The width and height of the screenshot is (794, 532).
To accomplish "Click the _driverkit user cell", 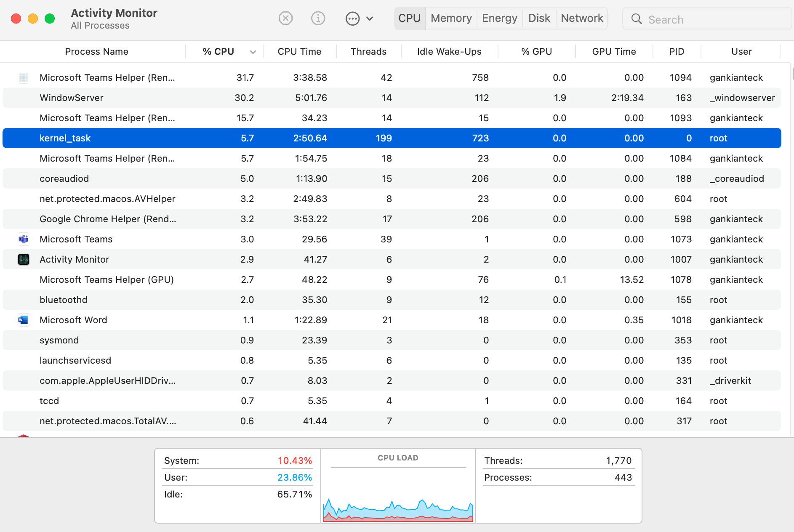I will [730, 380].
